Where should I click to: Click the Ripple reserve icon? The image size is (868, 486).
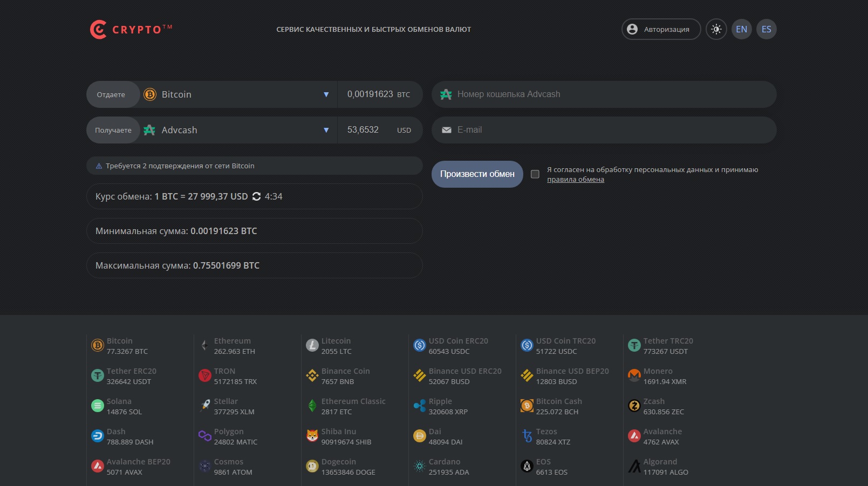click(x=420, y=406)
